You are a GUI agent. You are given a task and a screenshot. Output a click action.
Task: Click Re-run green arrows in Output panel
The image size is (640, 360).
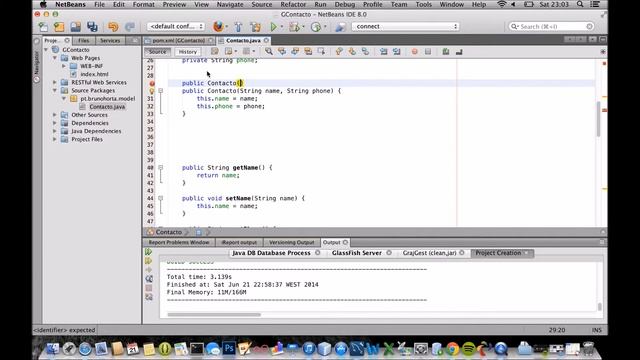coord(149,252)
